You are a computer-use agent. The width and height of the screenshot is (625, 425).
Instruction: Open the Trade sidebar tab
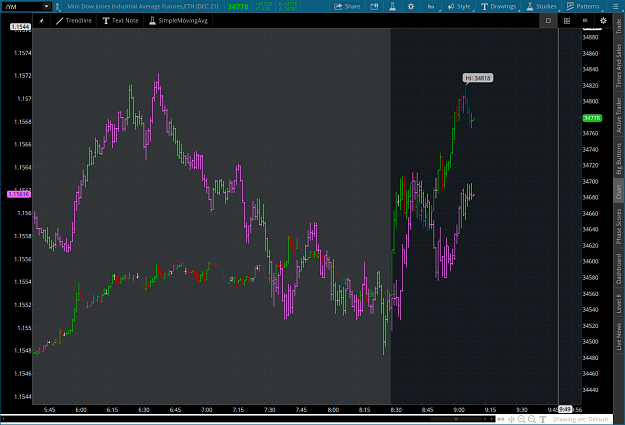(x=619, y=26)
